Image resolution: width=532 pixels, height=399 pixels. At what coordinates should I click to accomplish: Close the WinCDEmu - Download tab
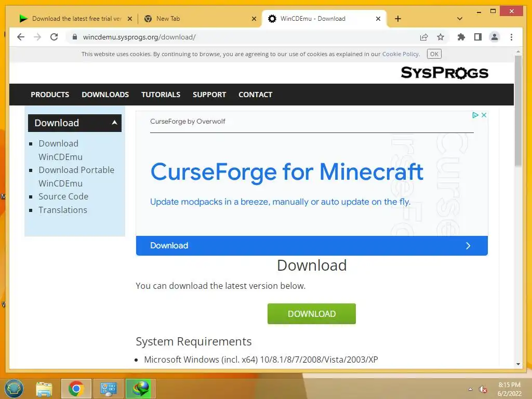coord(378,19)
